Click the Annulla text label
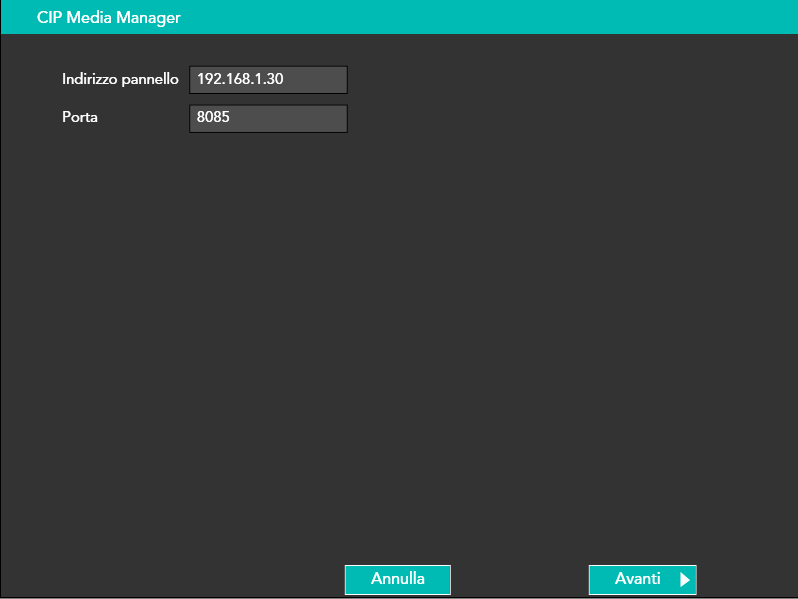This screenshot has width=798, height=599. coord(397,579)
